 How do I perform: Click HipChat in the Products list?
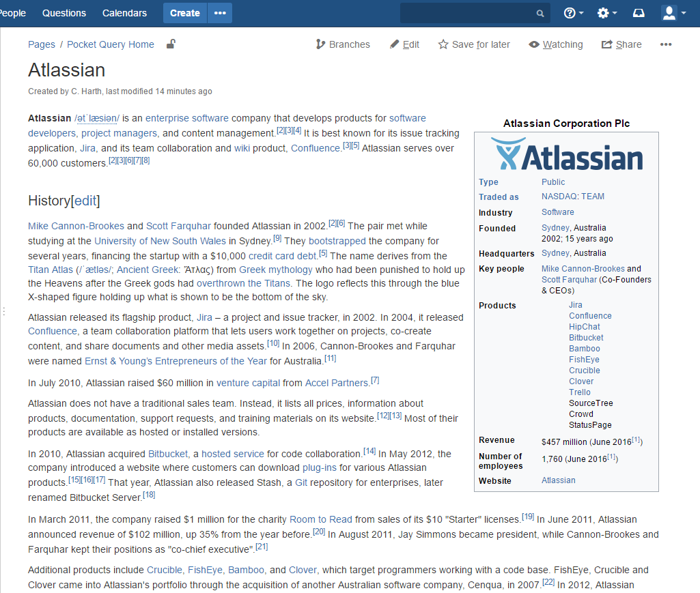[x=585, y=327]
